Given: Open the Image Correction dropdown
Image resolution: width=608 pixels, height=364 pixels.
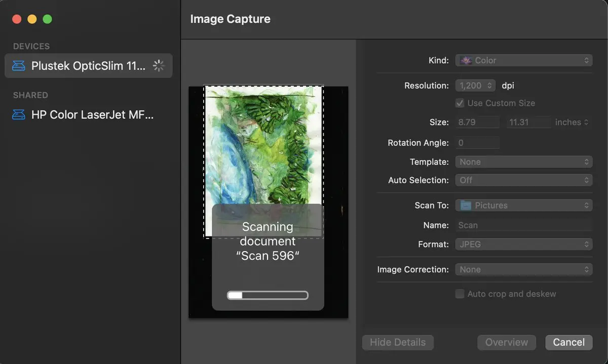Looking at the screenshot, I should (523, 270).
